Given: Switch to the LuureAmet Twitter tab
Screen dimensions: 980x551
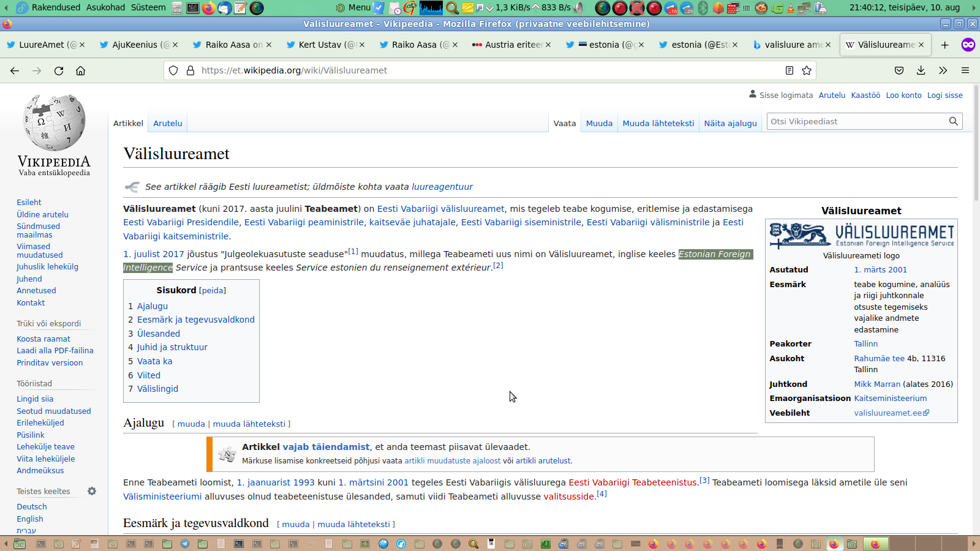Looking at the screenshot, I should [x=45, y=45].
